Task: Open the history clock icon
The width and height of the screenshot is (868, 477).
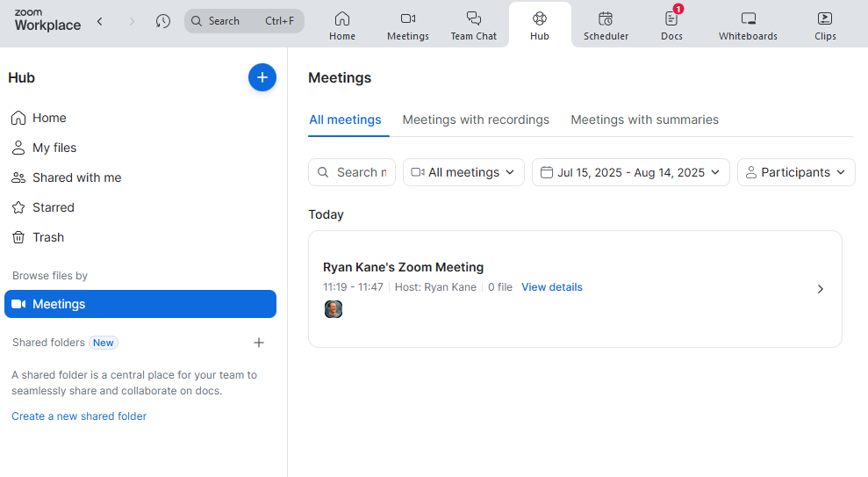Action: pos(162,22)
